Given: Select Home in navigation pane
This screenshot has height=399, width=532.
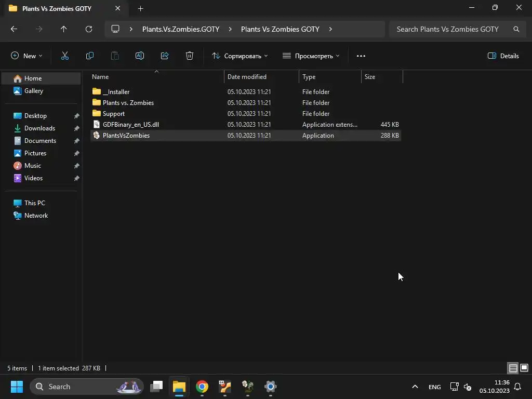Looking at the screenshot, I should pos(42,78).
